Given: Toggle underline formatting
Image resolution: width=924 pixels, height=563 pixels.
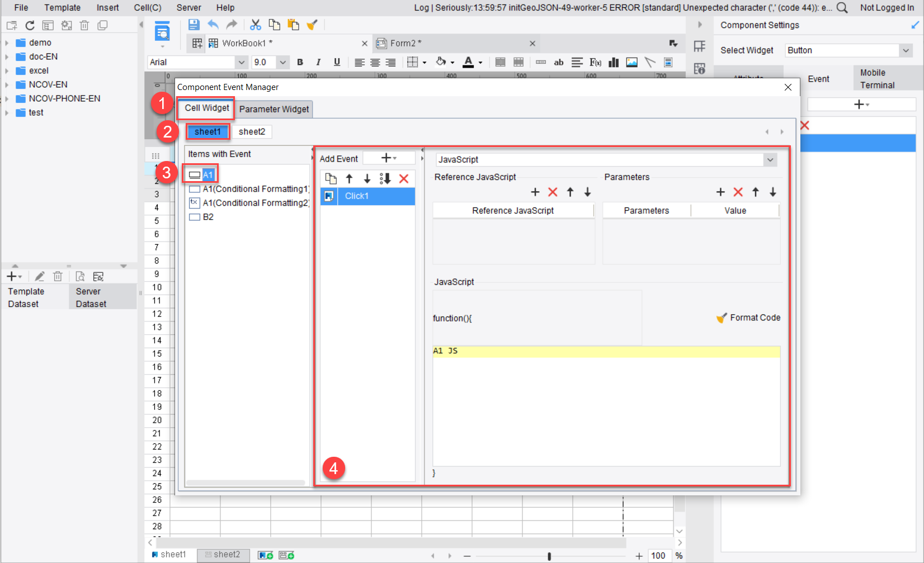Looking at the screenshot, I should pyautogui.click(x=337, y=62).
